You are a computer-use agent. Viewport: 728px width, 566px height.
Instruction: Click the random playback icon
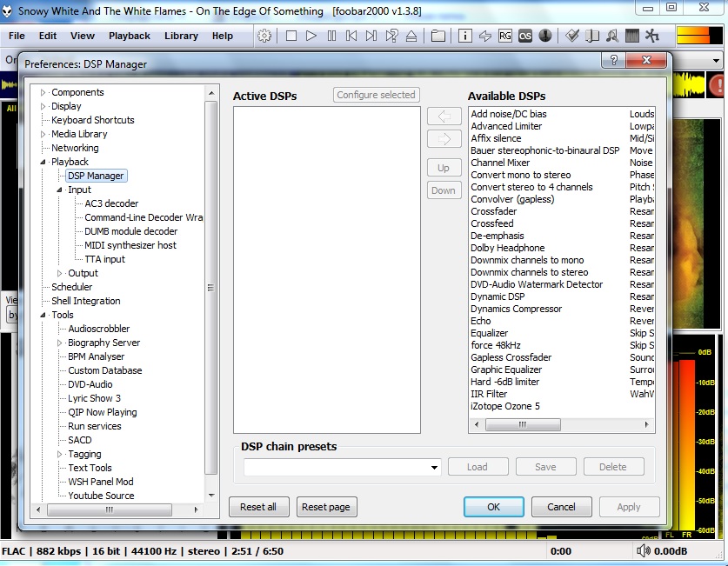[x=391, y=36]
